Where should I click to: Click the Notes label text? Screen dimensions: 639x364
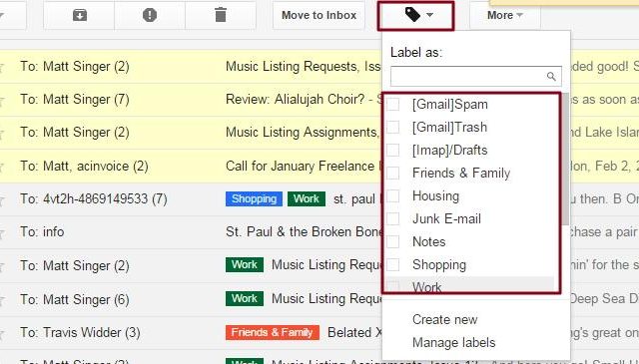[428, 241]
